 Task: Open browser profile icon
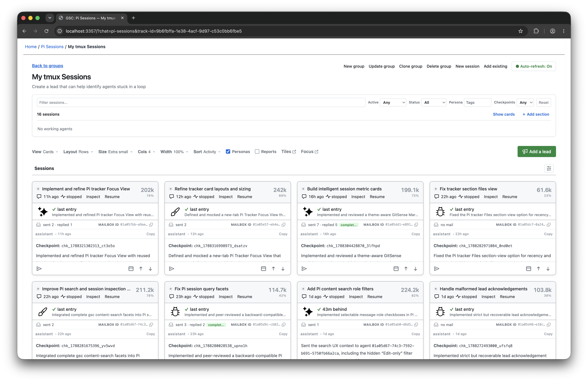pyautogui.click(x=552, y=31)
